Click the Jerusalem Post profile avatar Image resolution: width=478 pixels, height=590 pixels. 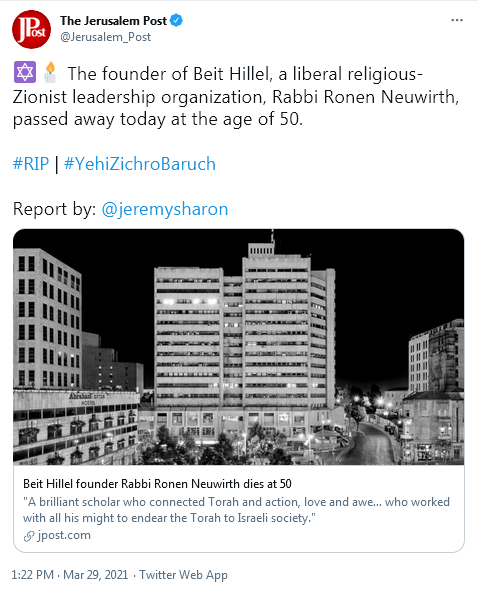pyautogui.click(x=31, y=29)
